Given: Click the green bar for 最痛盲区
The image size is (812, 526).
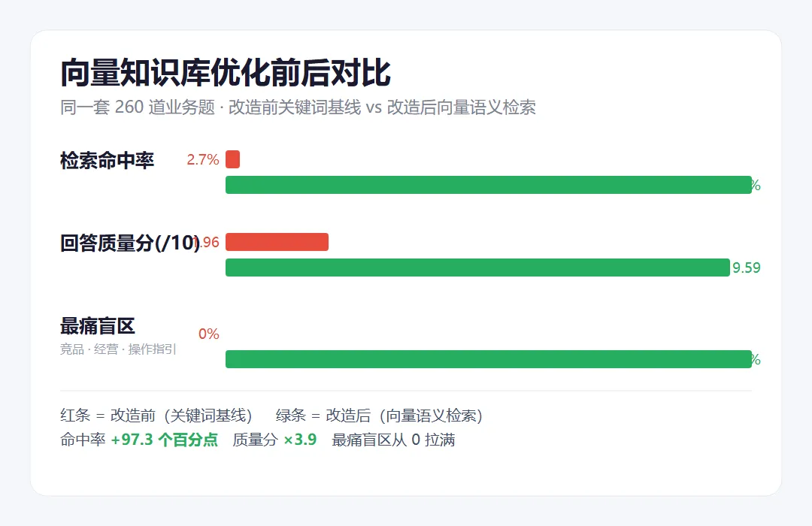Looking at the screenshot, I should pyautogui.click(x=489, y=359).
